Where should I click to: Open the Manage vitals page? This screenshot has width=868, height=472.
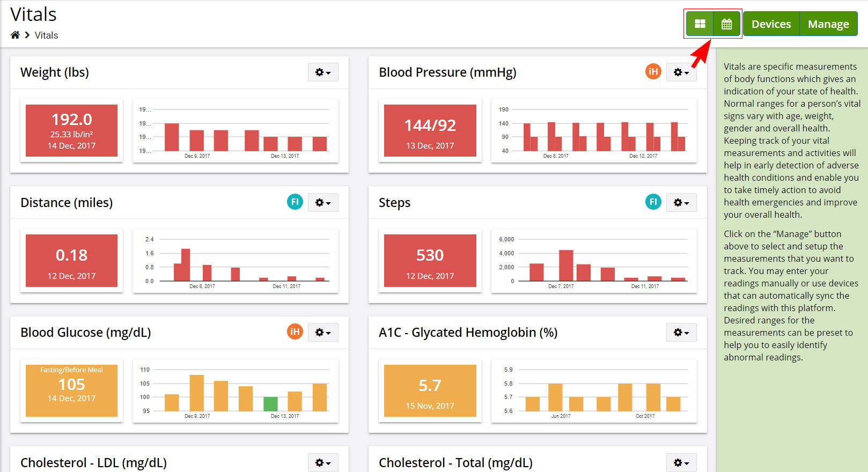(828, 24)
